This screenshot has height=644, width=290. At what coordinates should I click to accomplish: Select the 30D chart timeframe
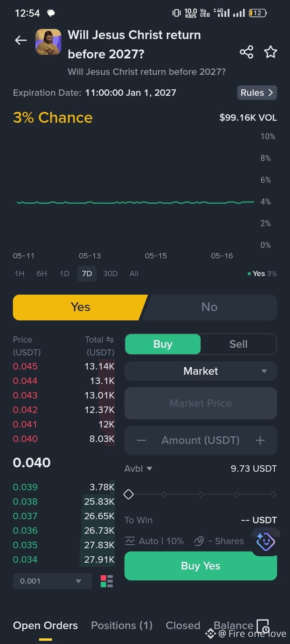tap(110, 274)
